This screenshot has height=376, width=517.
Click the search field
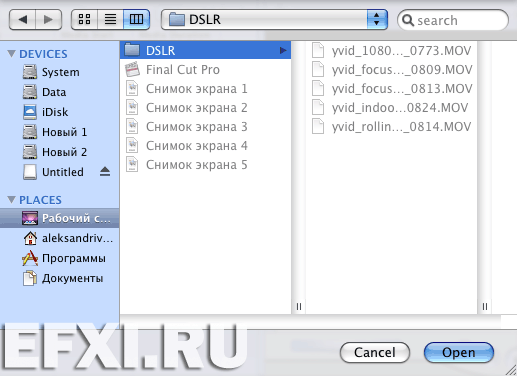tap(453, 20)
